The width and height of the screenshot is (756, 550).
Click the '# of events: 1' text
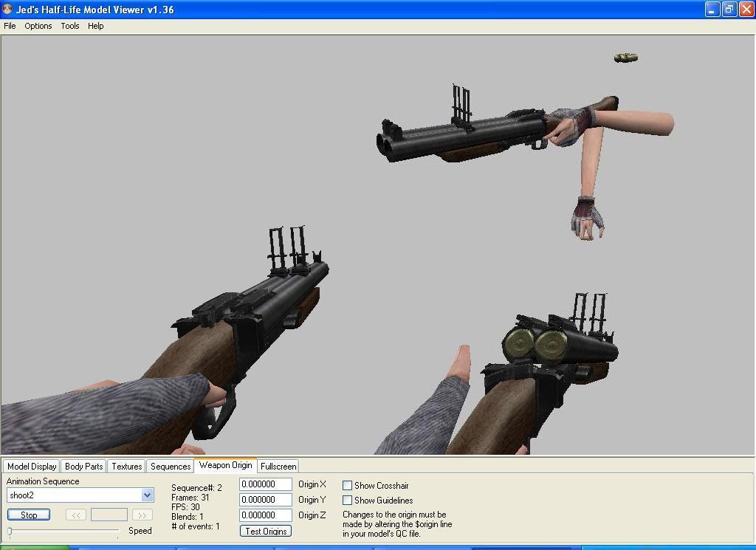pos(195,526)
